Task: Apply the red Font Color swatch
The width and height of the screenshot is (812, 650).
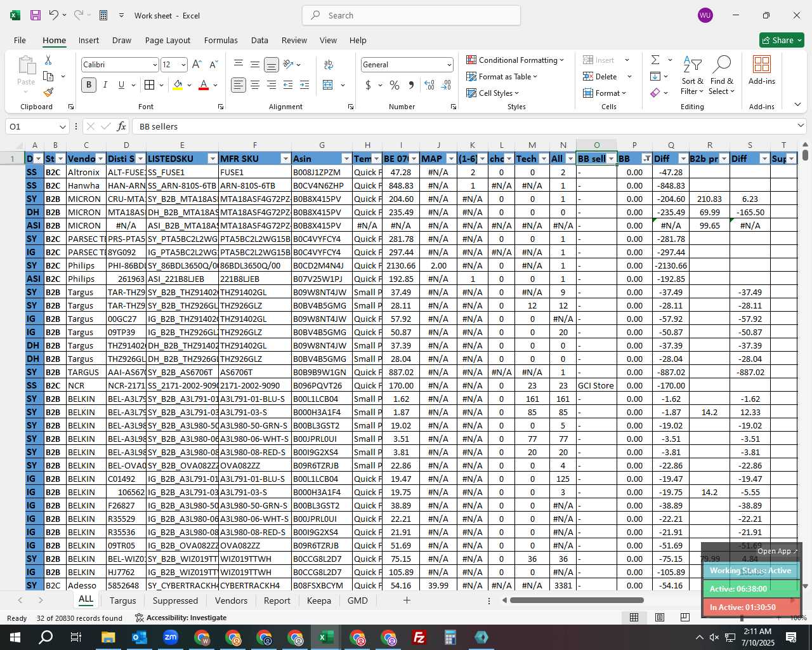Action: (x=204, y=85)
